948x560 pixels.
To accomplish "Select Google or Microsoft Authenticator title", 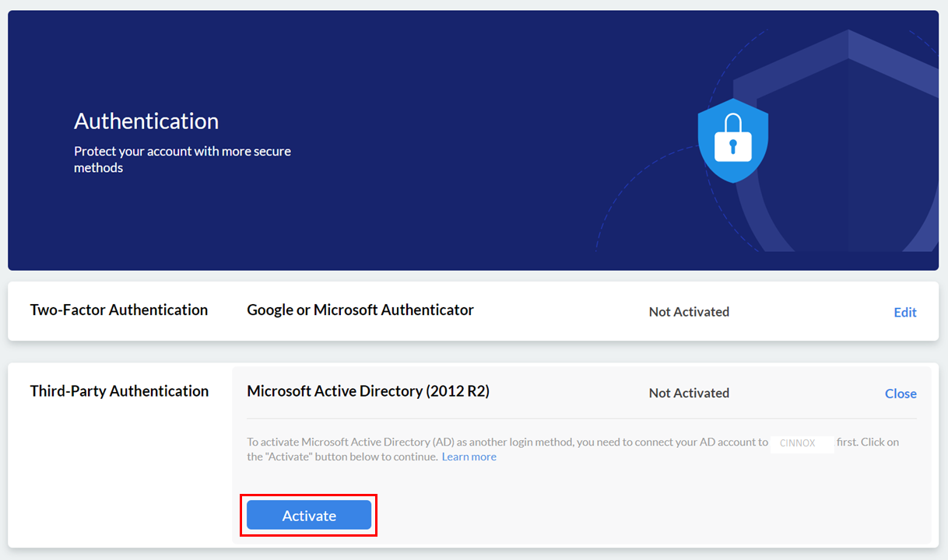I will click(360, 310).
